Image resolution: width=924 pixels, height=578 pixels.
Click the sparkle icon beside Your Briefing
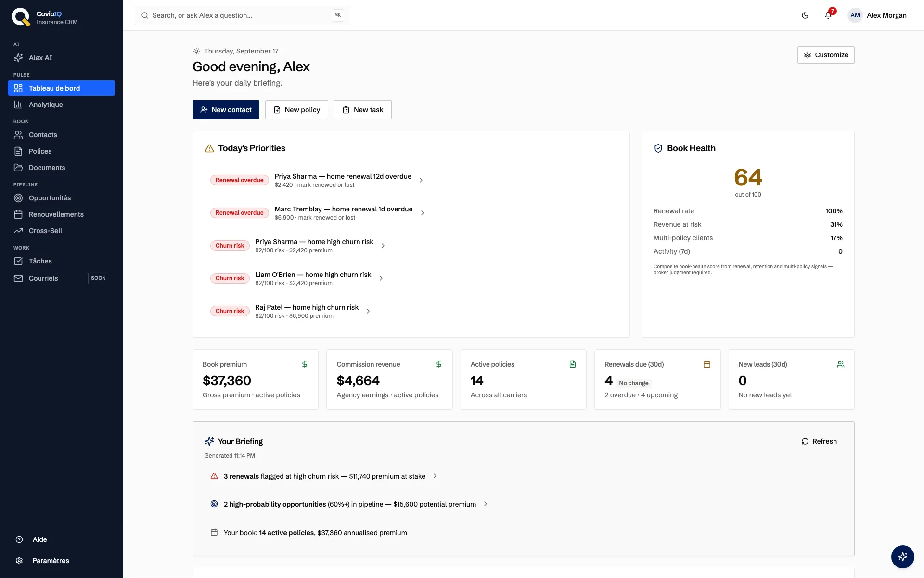[209, 441]
